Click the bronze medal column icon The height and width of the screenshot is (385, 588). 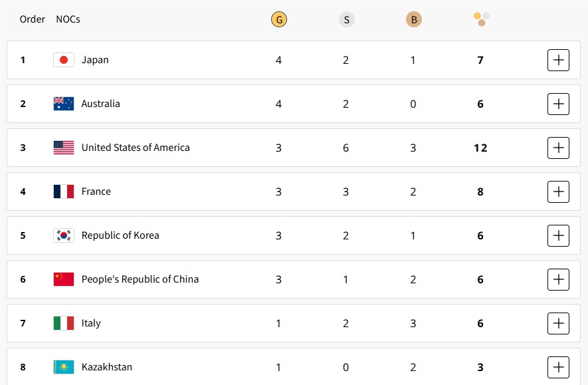pos(413,20)
